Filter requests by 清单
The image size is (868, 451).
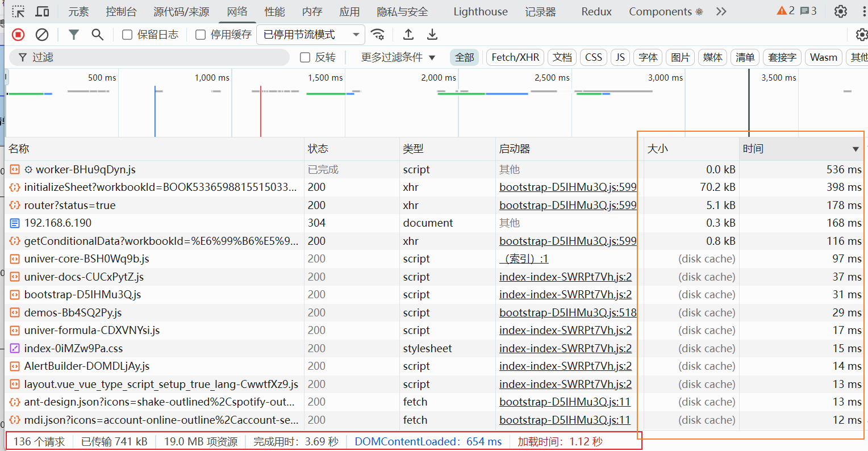pyautogui.click(x=745, y=57)
